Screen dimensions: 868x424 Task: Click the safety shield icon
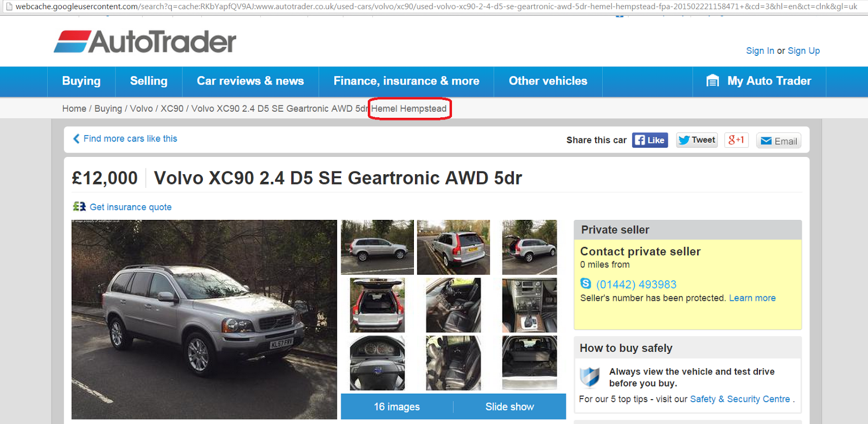pyautogui.click(x=590, y=377)
